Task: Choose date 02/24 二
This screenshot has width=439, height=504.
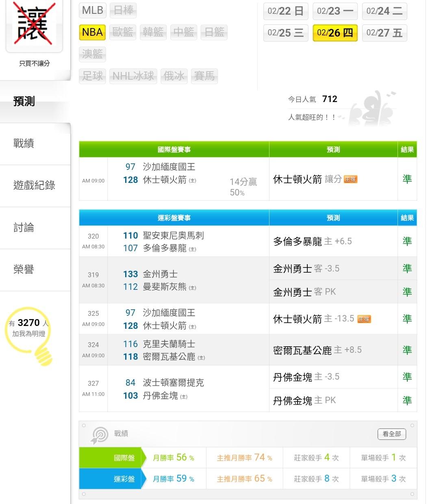Action: click(x=385, y=11)
